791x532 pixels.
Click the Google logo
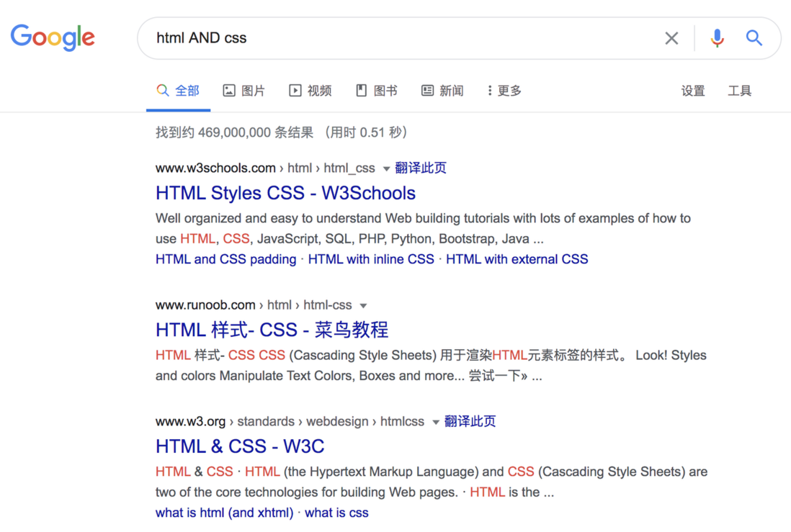click(53, 37)
